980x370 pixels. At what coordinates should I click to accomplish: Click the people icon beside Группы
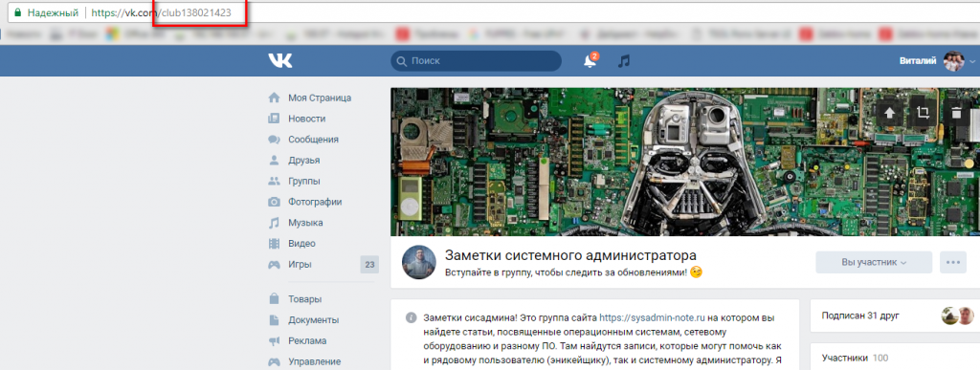(x=274, y=181)
